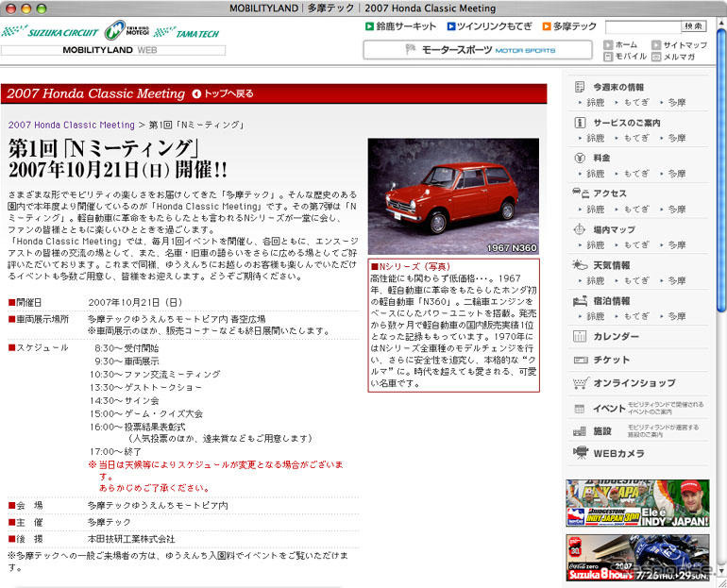Screen dimensions: 727x588
Task: Click the window minimize yellow button
Action: [x=26, y=8]
